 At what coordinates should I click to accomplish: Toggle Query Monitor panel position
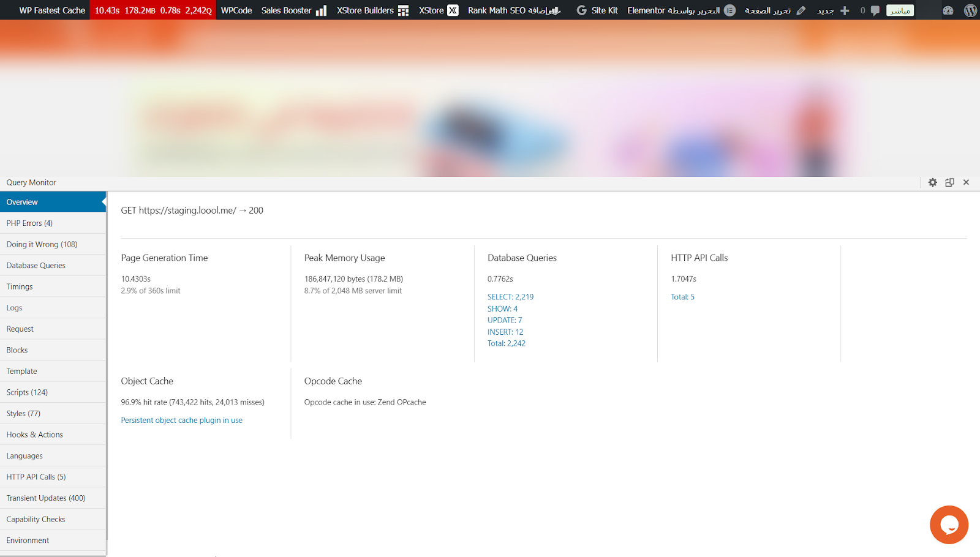click(x=949, y=182)
